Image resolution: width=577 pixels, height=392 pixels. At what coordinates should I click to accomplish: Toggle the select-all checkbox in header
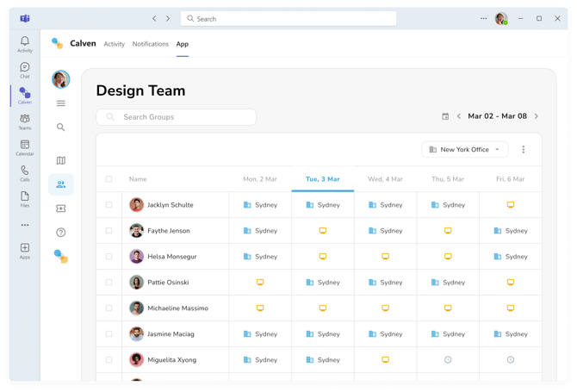(x=109, y=179)
